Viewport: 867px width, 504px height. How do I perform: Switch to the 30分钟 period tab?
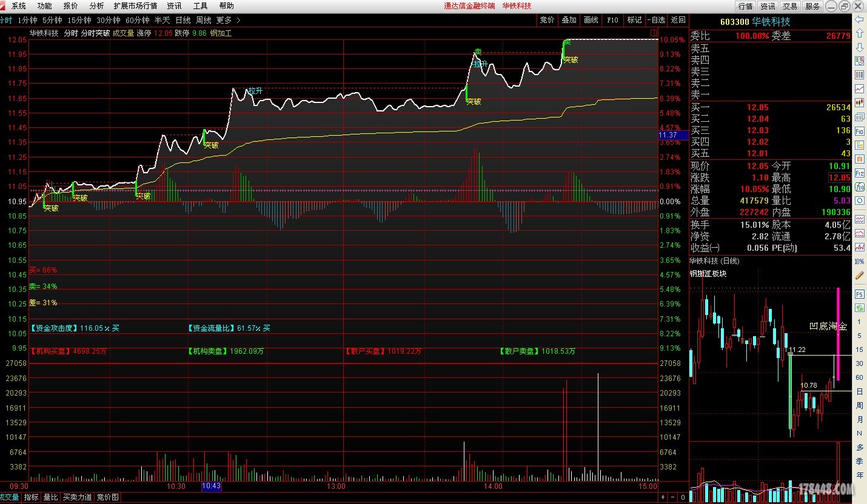point(109,20)
